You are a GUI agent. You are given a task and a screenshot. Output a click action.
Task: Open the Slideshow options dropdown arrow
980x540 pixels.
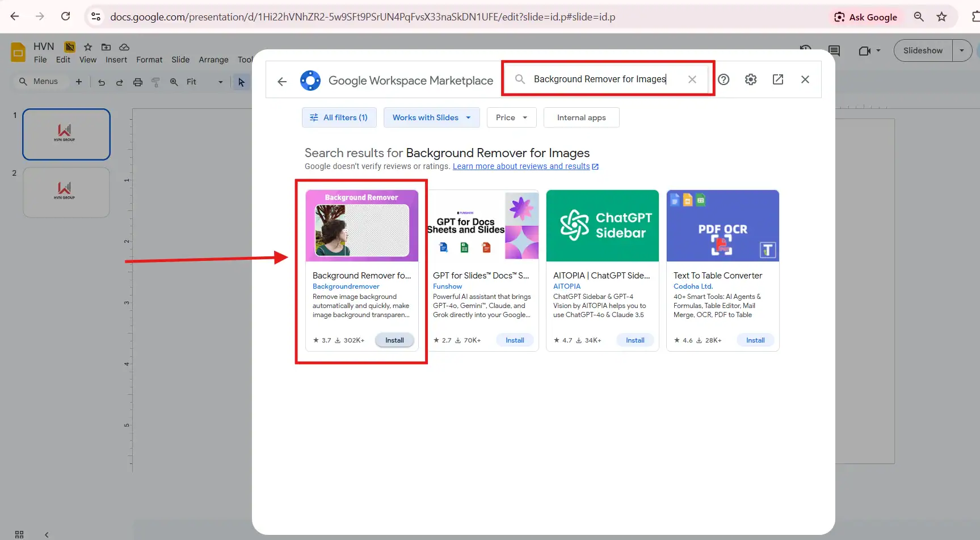tap(961, 50)
